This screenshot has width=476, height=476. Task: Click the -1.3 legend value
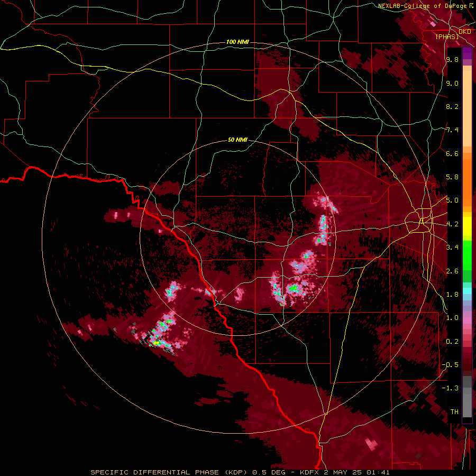tap(450, 388)
